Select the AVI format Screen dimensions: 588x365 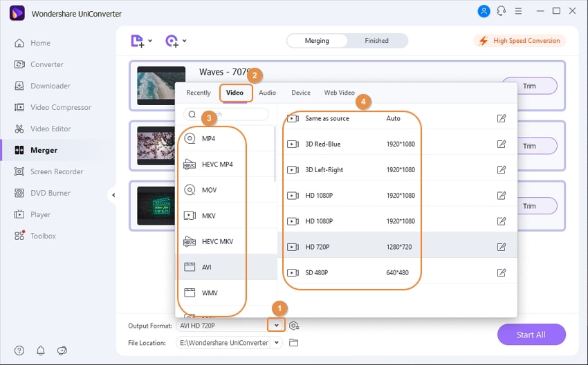[228, 268]
